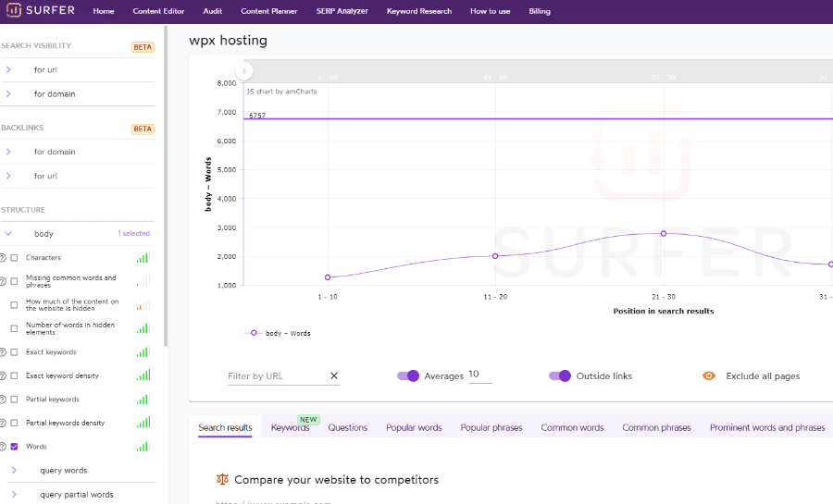This screenshot has width=833, height=504.
Task: Check Exact keyword density checkbox
Action: click(x=14, y=375)
